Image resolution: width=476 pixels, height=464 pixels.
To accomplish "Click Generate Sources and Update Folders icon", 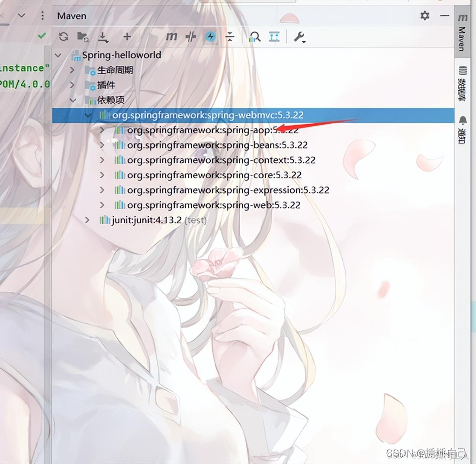I will click(82, 37).
